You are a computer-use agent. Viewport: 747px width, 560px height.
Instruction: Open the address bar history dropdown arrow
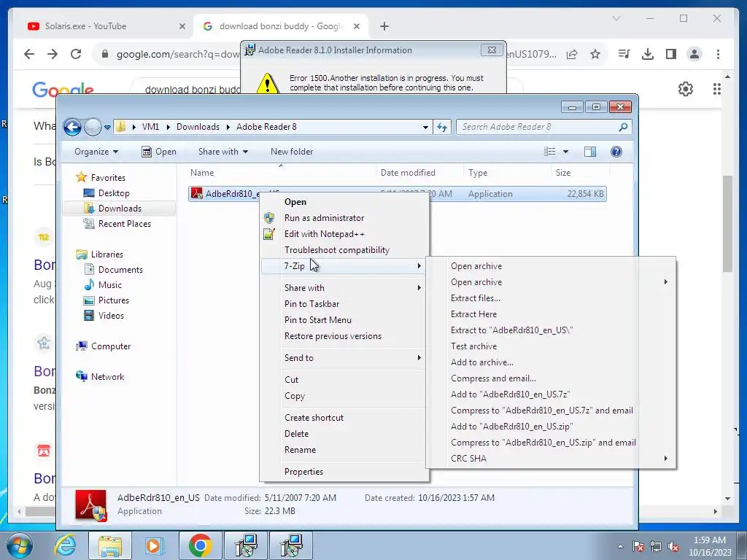click(425, 127)
